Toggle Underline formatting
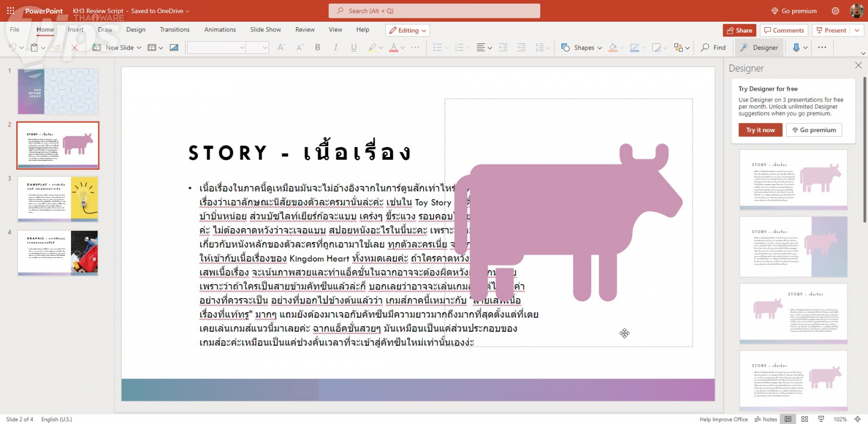868x424 pixels. 354,48
